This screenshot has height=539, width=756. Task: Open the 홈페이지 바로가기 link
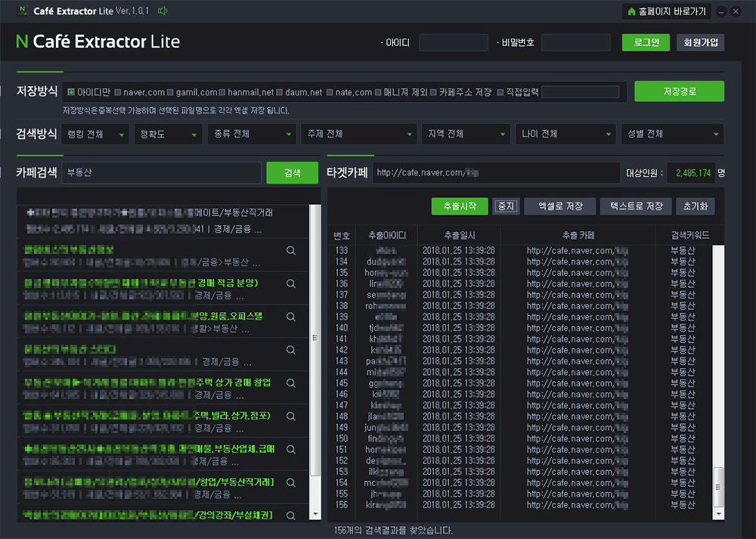(x=668, y=11)
